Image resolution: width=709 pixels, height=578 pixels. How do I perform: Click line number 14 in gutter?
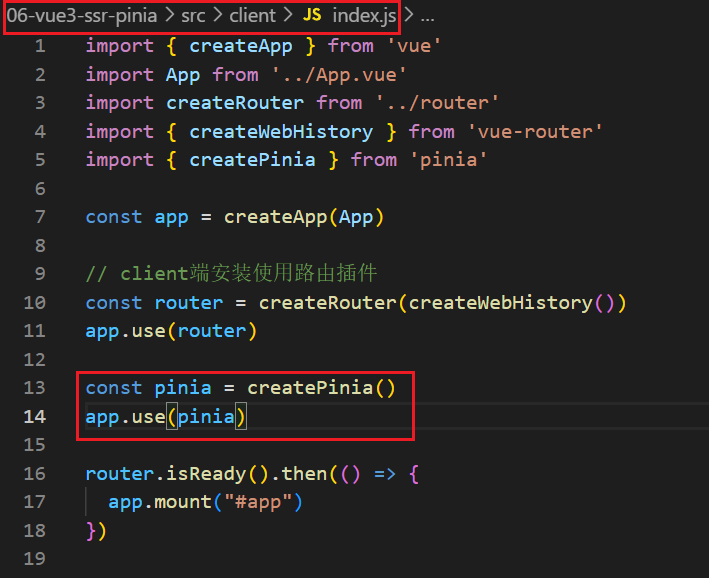pyautogui.click(x=34, y=417)
